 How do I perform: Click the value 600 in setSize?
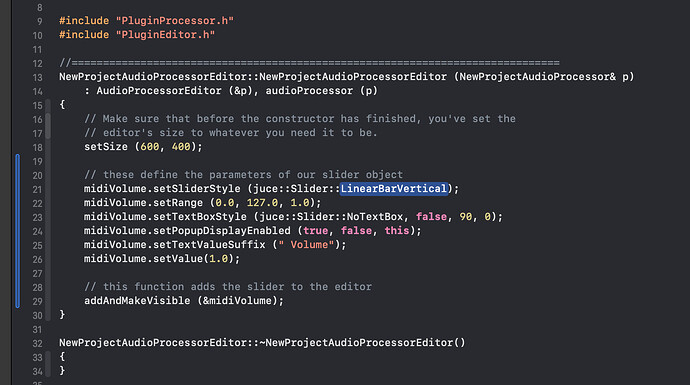coord(150,147)
